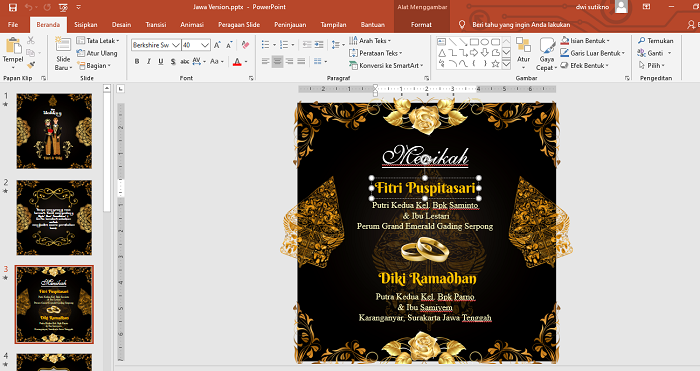Insert a text box from shapes gallery
Viewport: 700px width, 371px height.
point(442,42)
